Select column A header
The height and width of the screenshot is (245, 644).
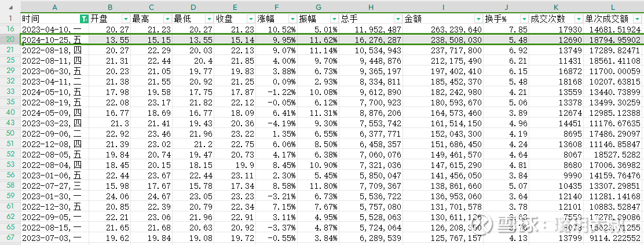tap(55, 7)
